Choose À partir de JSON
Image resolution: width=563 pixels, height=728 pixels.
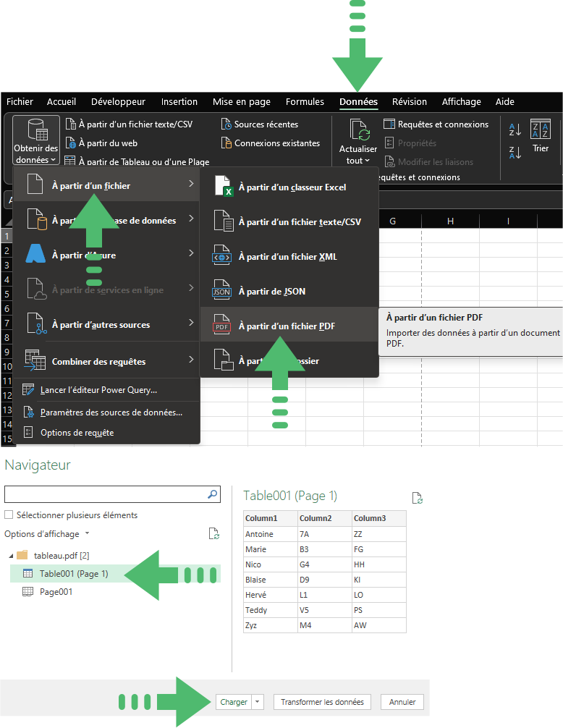289,291
